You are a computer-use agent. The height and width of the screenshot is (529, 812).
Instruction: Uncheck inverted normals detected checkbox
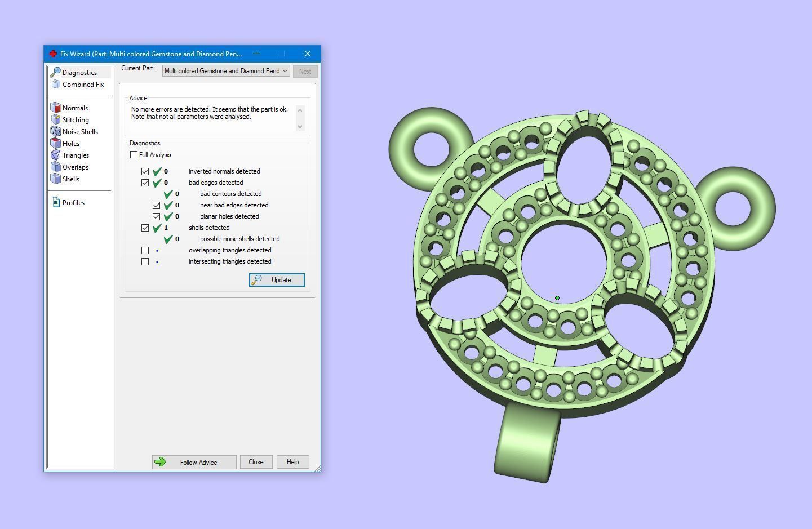click(145, 171)
